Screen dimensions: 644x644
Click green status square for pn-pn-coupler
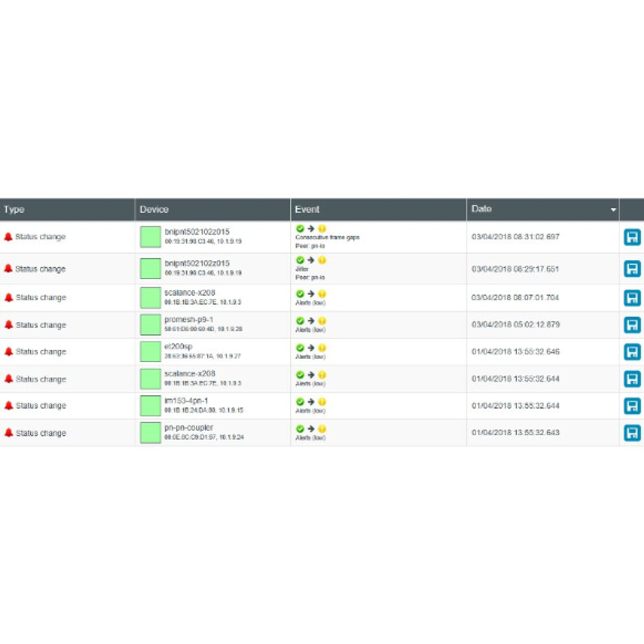[150, 433]
